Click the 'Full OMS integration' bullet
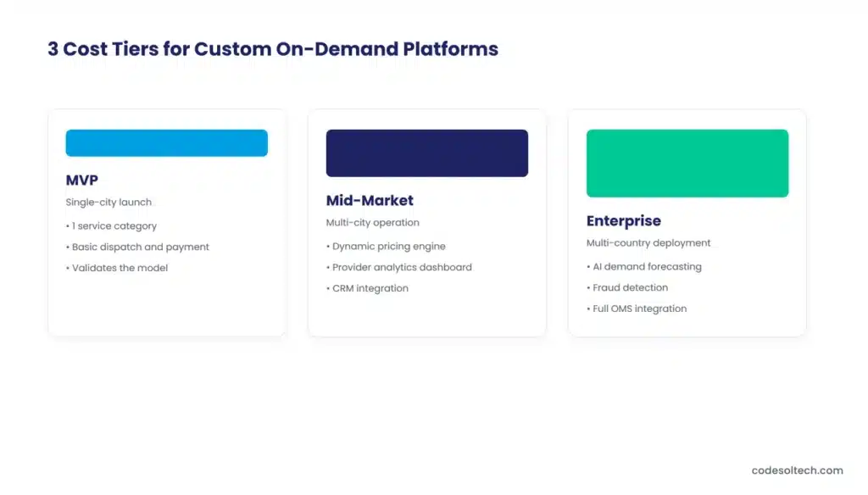This screenshot has width=868, height=495. tap(637, 309)
